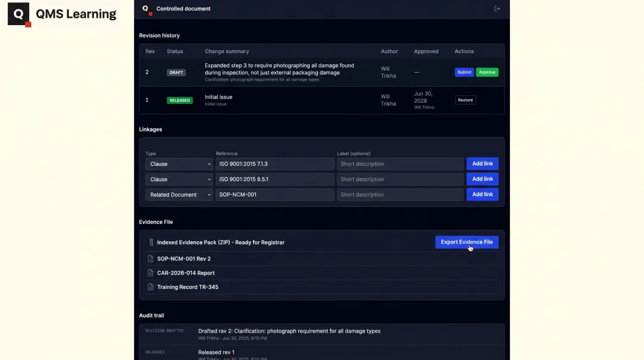Click the DRAFT status badge
Image resolution: width=644 pixels, height=360 pixels.
click(x=176, y=72)
